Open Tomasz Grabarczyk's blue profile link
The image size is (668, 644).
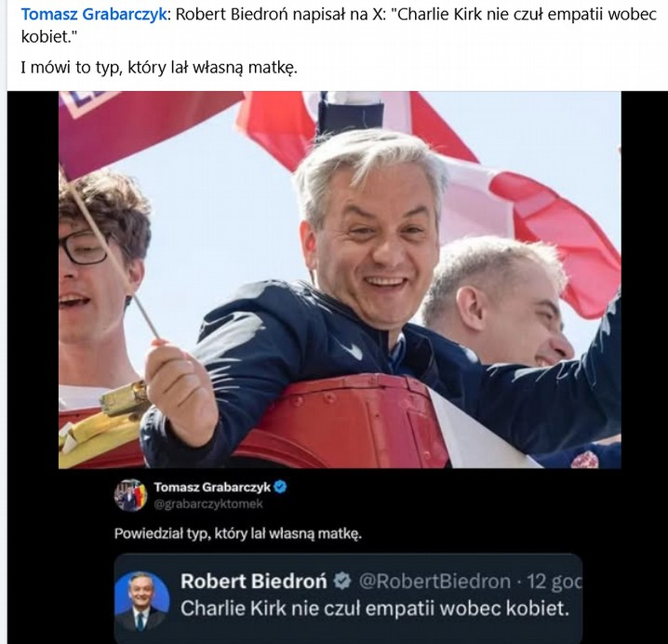click(x=94, y=15)
